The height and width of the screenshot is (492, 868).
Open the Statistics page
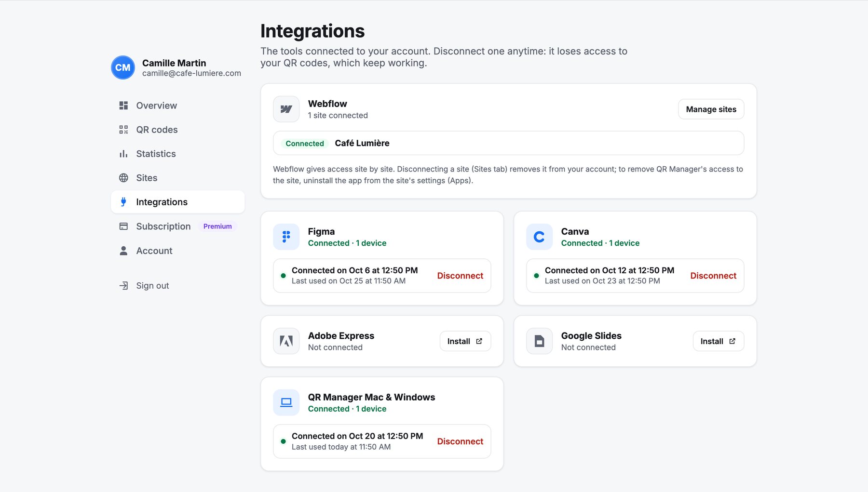click(177, 154)
